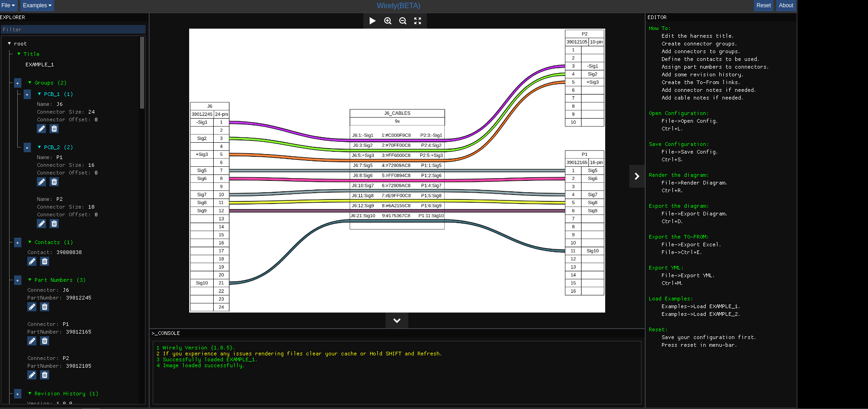Collapse the Revision History (1) node

click(30, 394)
